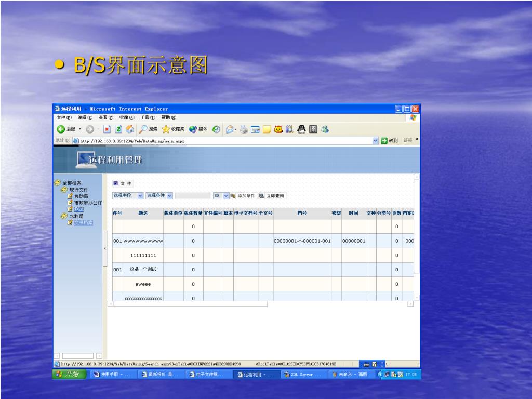Screen dimensions: 532x399
Task: Open the address bar dropdown arrow
Action: 375,140
